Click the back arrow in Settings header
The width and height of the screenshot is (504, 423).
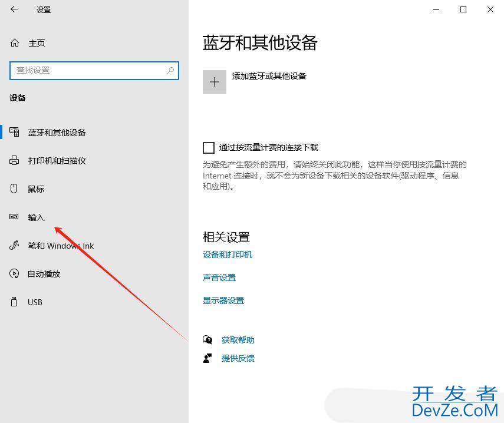[x=14, y=9]
